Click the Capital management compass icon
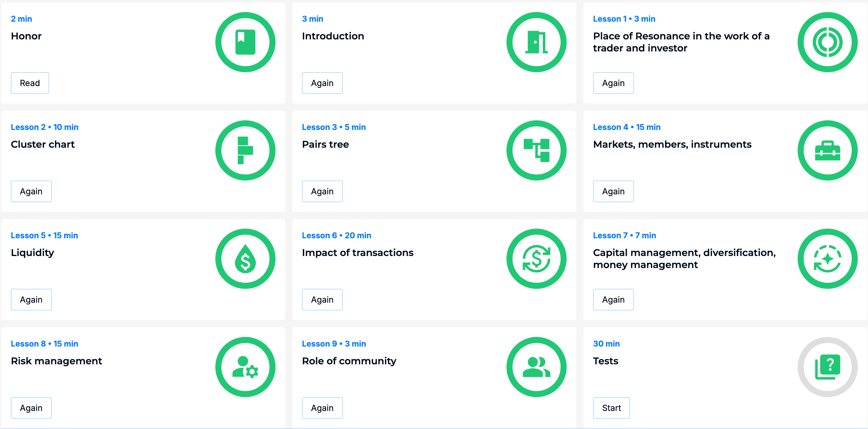Viewport: 868px width, 429px height. [x=828, y=258]
